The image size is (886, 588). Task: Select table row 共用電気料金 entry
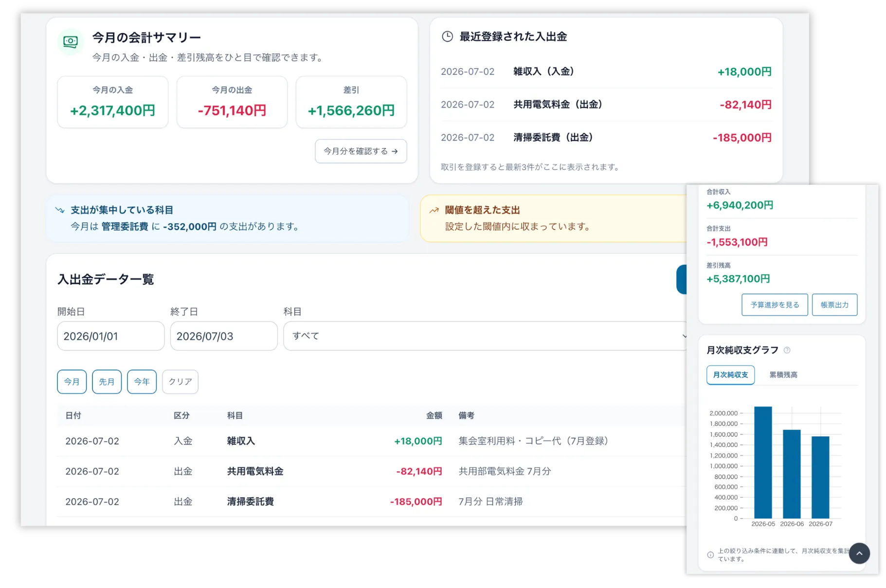[372, 471]
